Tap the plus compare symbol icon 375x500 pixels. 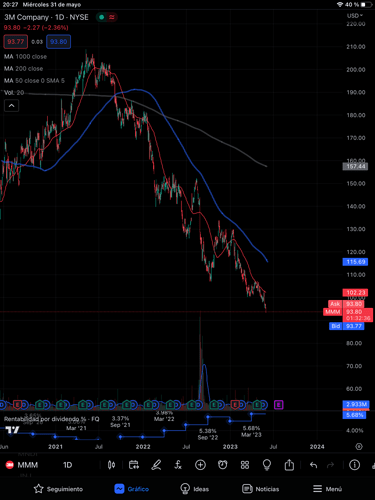tap(200, 465)
